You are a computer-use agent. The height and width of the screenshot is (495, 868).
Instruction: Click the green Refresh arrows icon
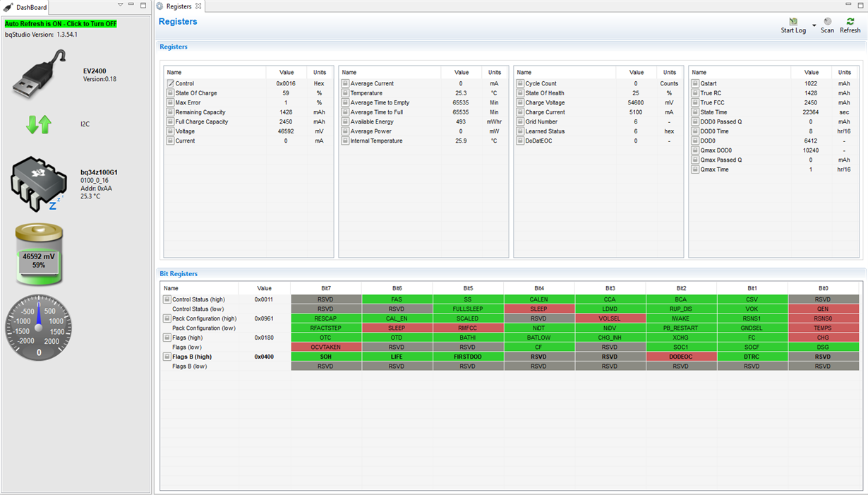pyautogui.click(x=850, y=22)
